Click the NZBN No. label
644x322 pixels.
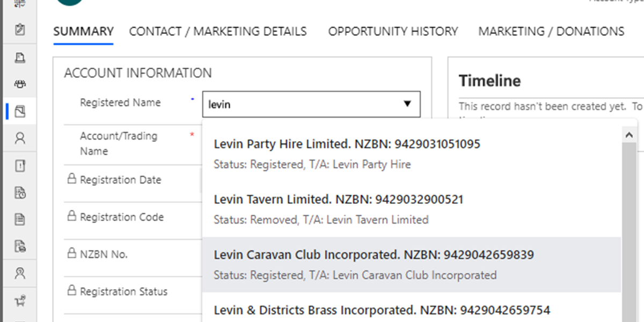(x=104, y=254)
